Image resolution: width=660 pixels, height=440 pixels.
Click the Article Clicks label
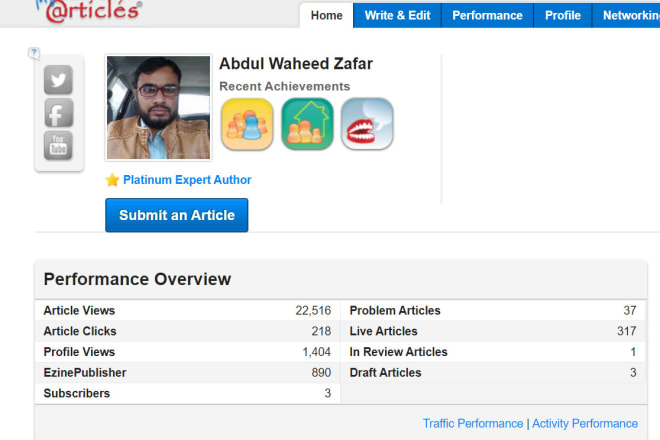click(80, 331)
